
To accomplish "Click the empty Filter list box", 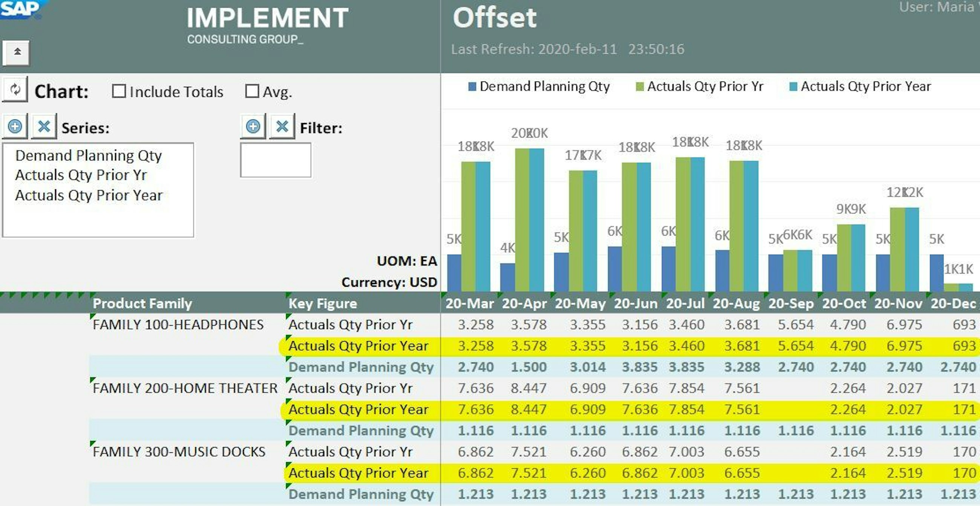I will pos(276,160).
